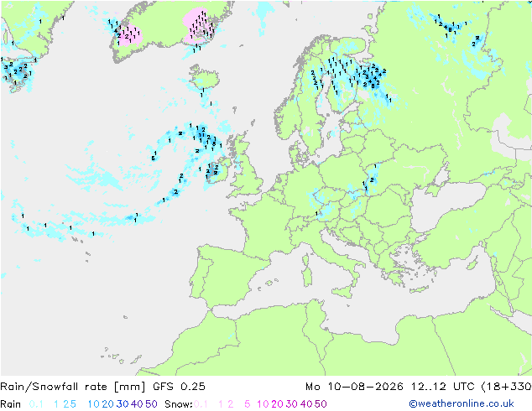Select the Snow legend 10 value
Viewport: 532px width, 411px height.
pyautogui.click(x=263, y=404)
